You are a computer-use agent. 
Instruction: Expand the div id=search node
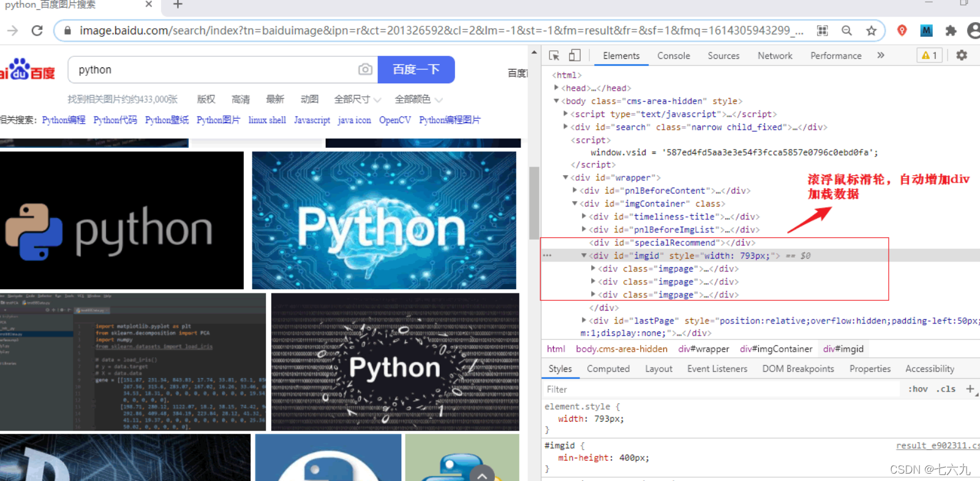click(x=565, y=126)
